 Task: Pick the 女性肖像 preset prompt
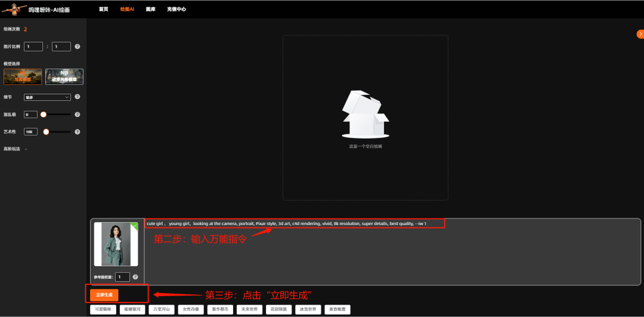[191, 310]
